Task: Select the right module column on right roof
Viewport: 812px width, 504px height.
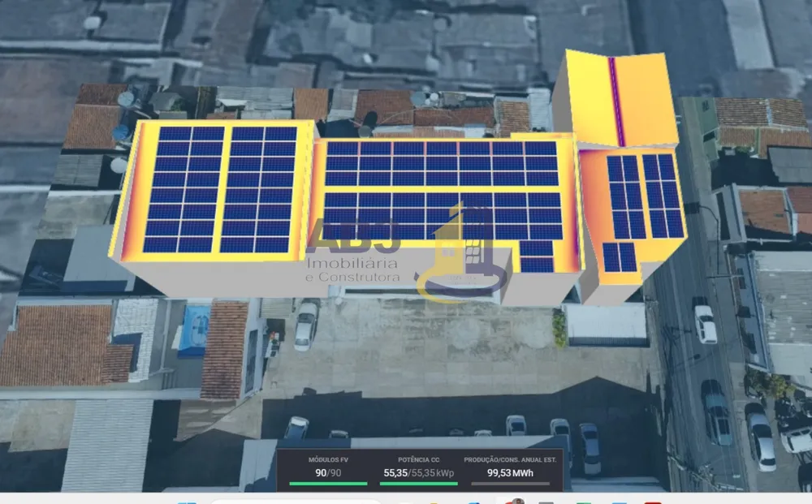Action: point(663,196)
